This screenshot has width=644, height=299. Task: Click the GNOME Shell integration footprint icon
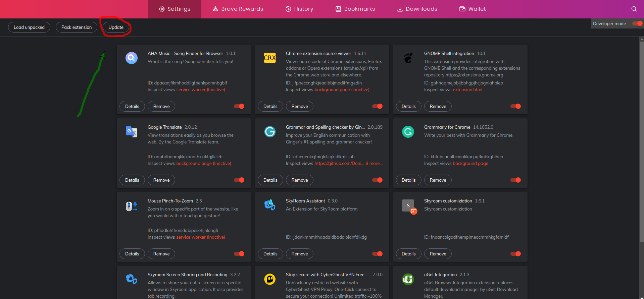(x=408, y=58)
